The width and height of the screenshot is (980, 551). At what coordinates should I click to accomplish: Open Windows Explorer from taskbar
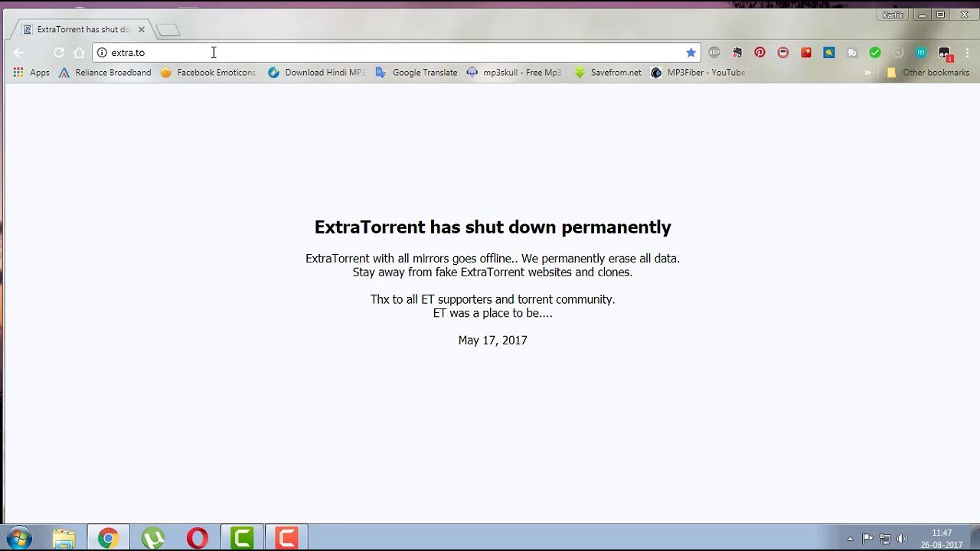point(64,538)
